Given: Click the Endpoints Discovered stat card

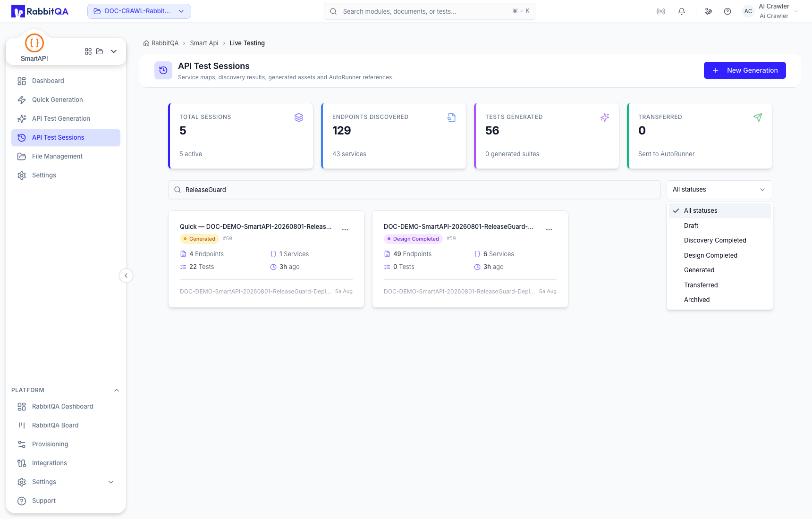Looking at the screenshot, I should coord(394,136).
